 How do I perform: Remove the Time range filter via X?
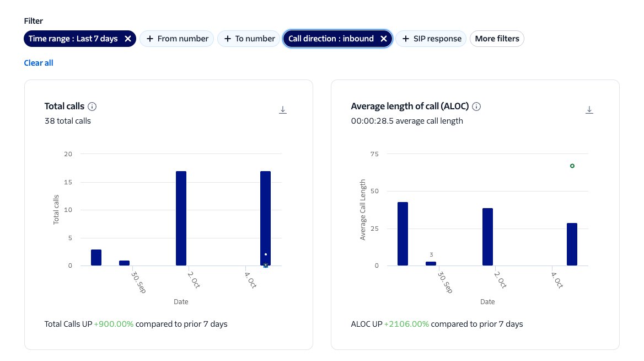point(128,39)
